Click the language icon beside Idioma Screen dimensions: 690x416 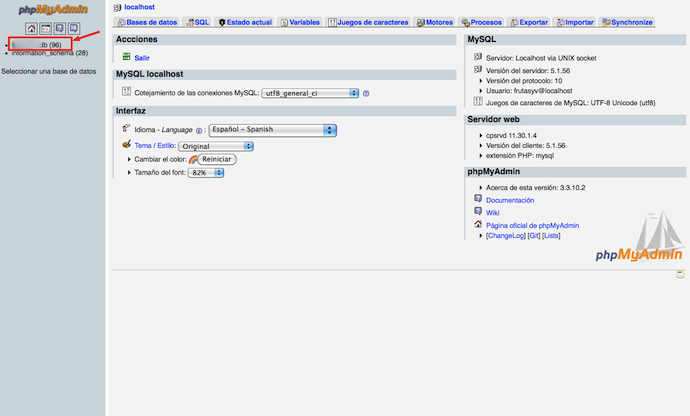click(126, 128)
